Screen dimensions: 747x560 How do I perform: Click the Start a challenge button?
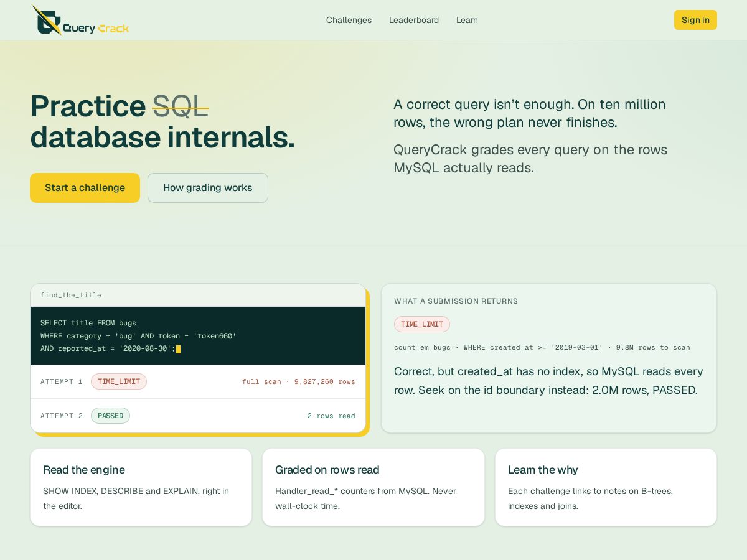tap(85, 188)
